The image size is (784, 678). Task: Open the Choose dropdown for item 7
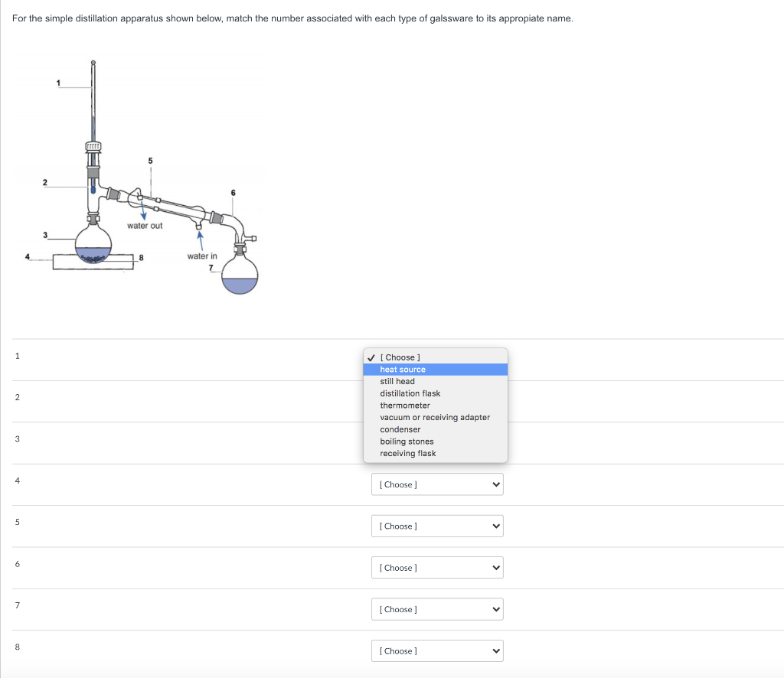[436, 608]
